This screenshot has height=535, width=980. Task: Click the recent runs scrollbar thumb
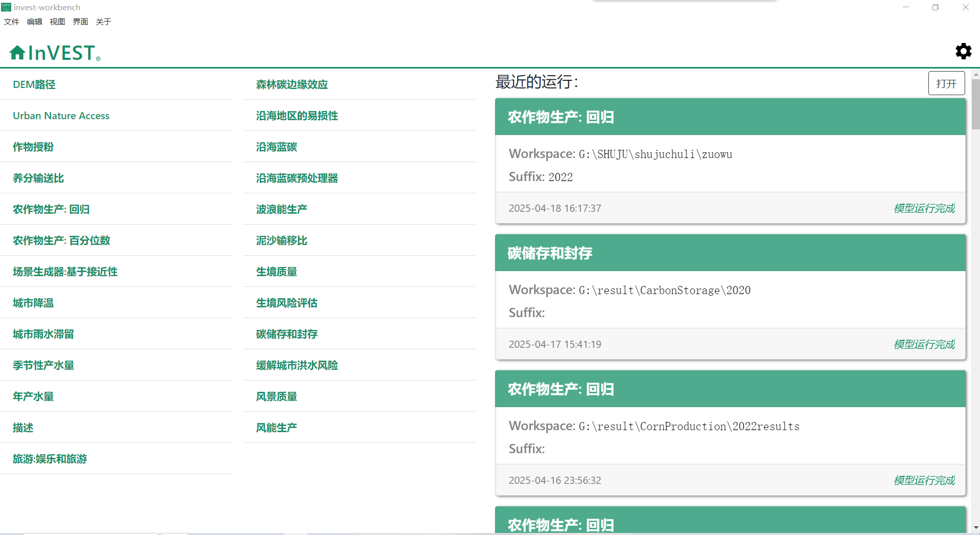click(975, 104)
